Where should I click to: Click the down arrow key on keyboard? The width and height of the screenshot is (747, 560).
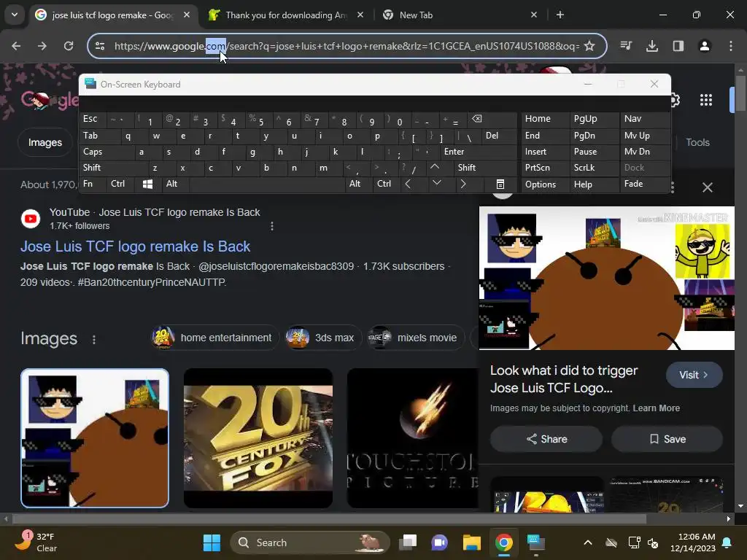(437, 184)
